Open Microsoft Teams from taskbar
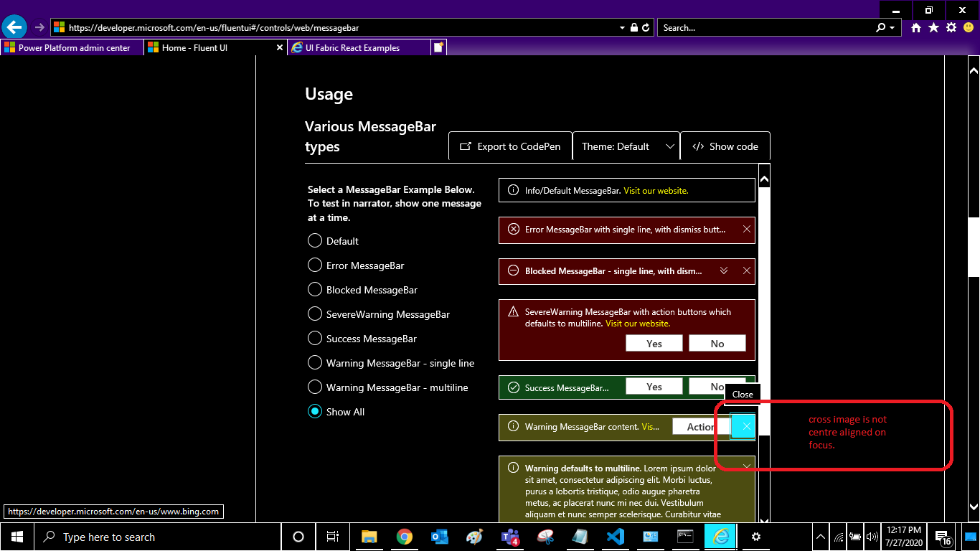Viewport: 980px width, 551px height. [510, 537]
